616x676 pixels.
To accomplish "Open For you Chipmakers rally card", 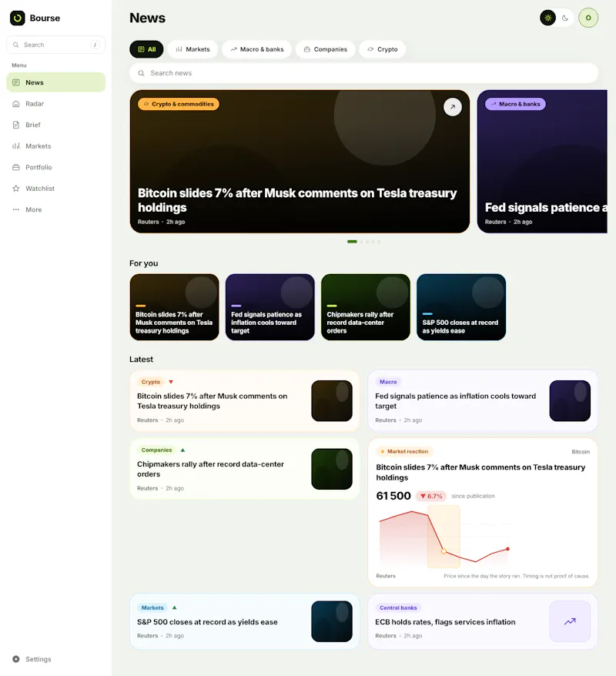I will [x=366, y=307].
